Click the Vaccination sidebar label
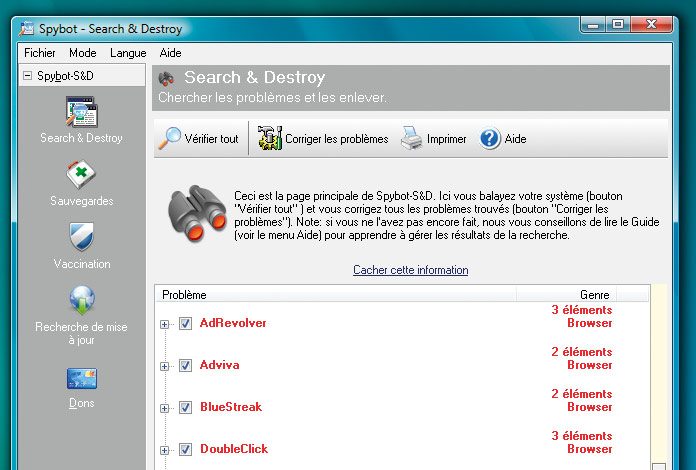 [82, 264]
